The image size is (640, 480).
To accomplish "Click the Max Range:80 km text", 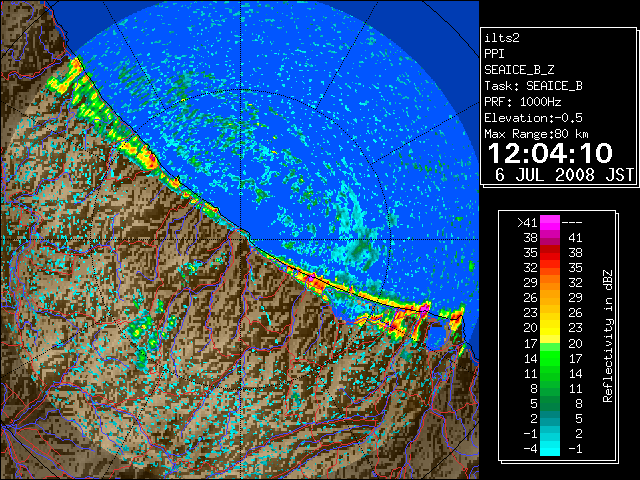I will (x=536, y=134).
